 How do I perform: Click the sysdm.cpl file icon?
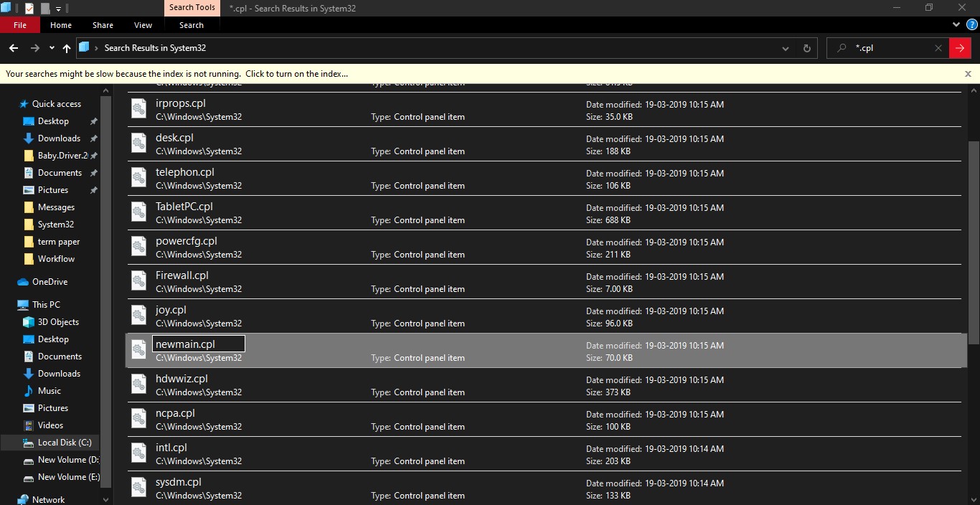coord(138,487)
